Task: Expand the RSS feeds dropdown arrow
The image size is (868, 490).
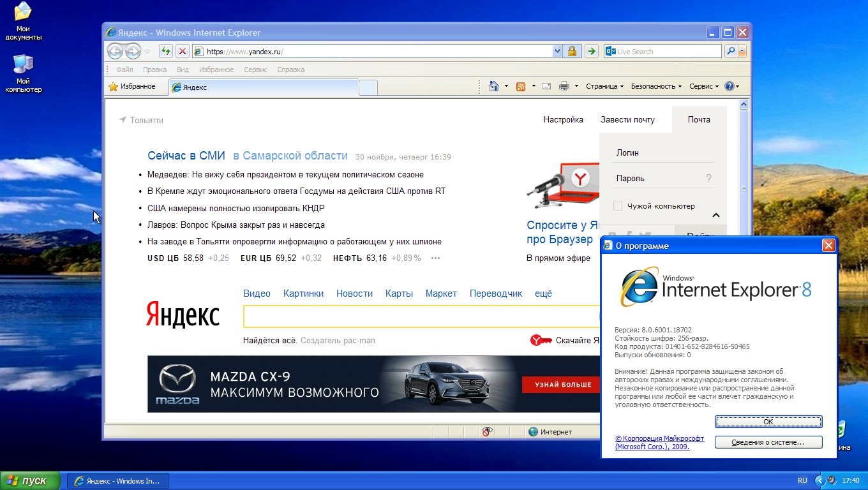Action: tap(533, 86)
